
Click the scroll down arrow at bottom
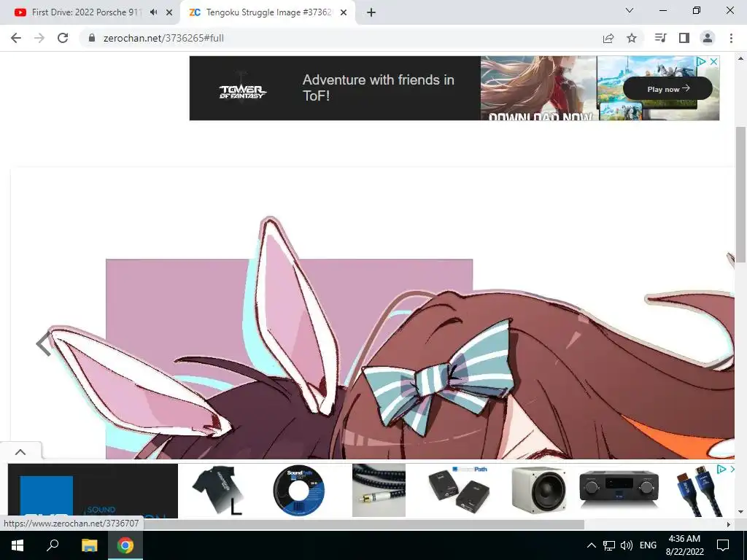[740, 513]
